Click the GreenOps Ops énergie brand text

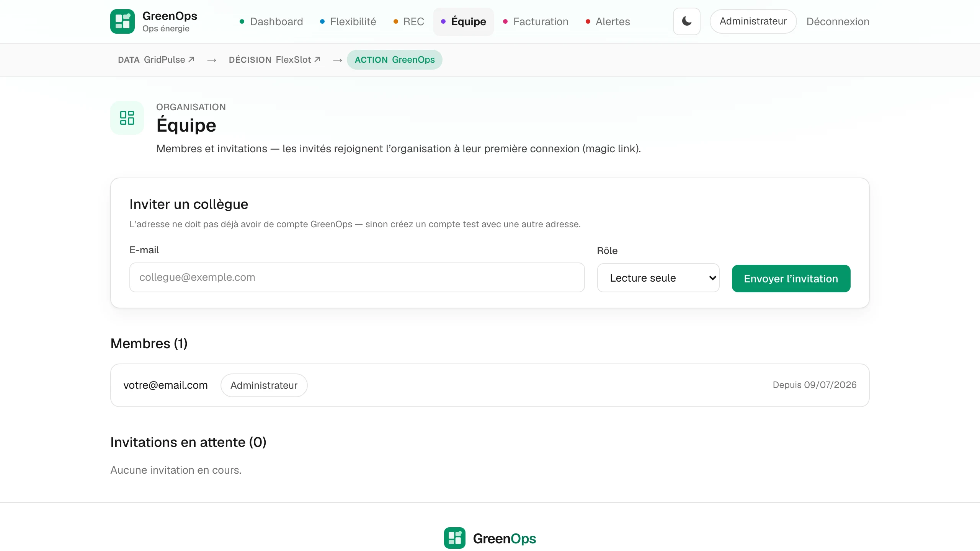tap(170, 22)
